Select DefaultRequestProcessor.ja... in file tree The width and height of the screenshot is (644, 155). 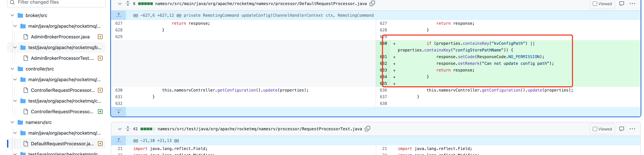click(62, 144)
